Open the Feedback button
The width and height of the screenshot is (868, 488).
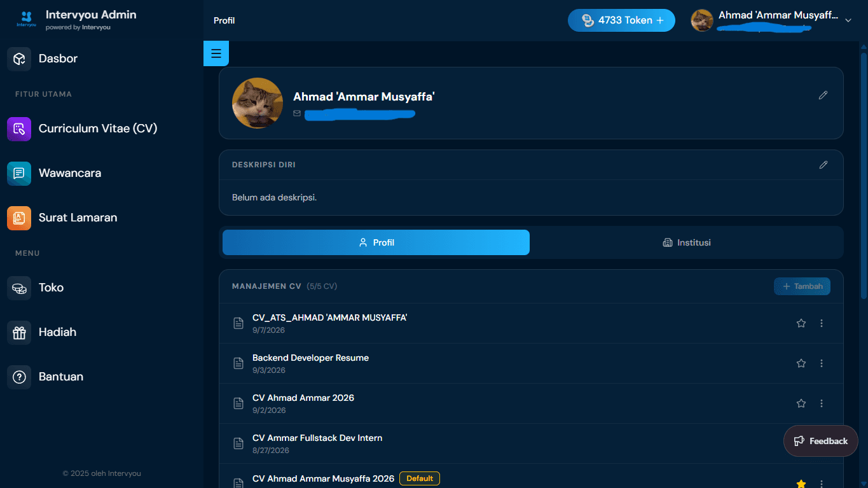pos(820,441)
